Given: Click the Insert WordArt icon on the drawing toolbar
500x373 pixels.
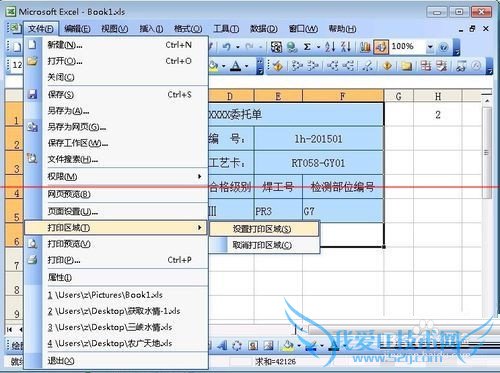Looking at the screenshot, I should click(222, 346).
